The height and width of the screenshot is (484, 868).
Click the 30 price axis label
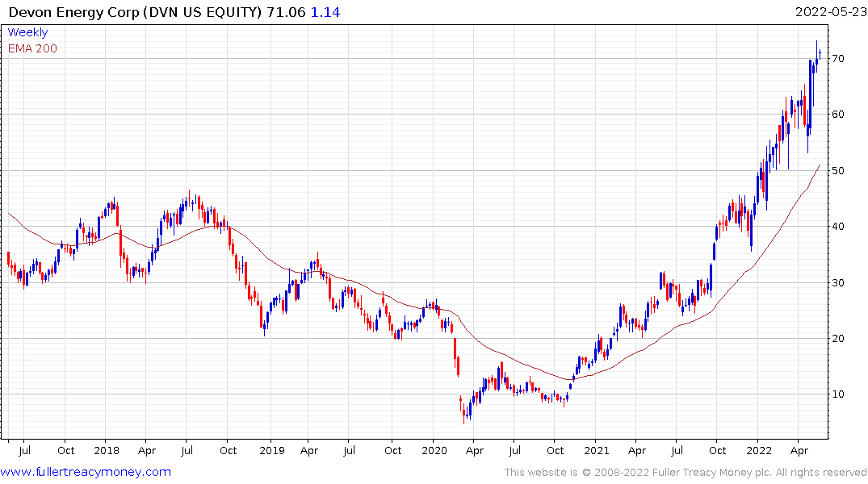tap(838, 282)
